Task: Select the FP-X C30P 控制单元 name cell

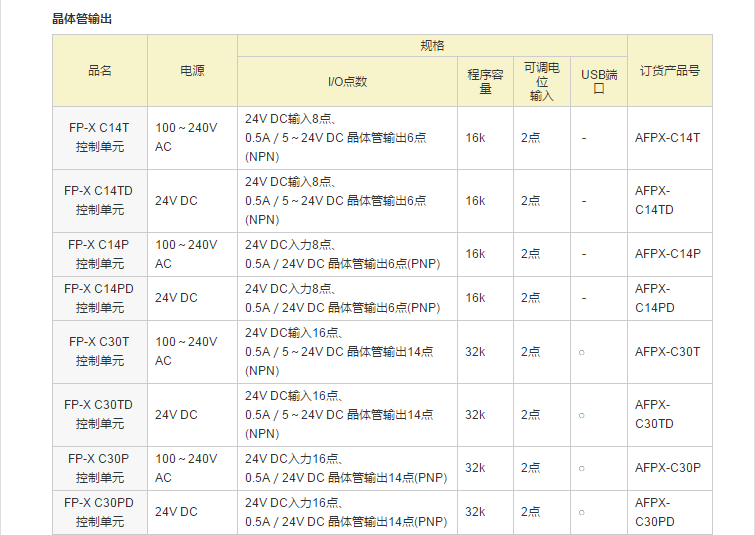Action: [100, 468]
